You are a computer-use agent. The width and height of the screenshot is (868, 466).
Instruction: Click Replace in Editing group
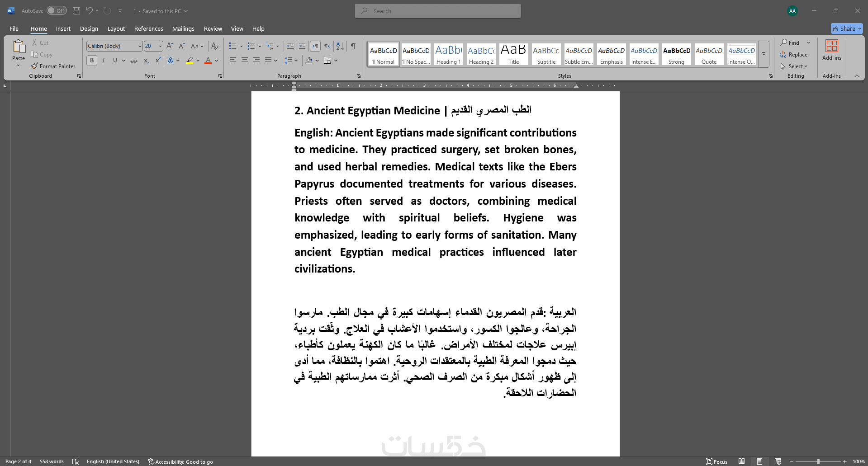pyautogui.click(x=794, y=55)
